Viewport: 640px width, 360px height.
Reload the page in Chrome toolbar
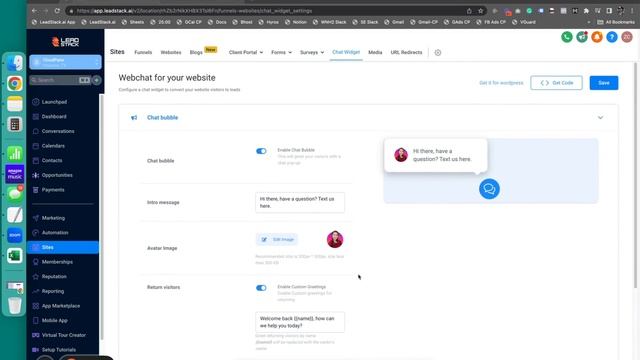[57, 11]
